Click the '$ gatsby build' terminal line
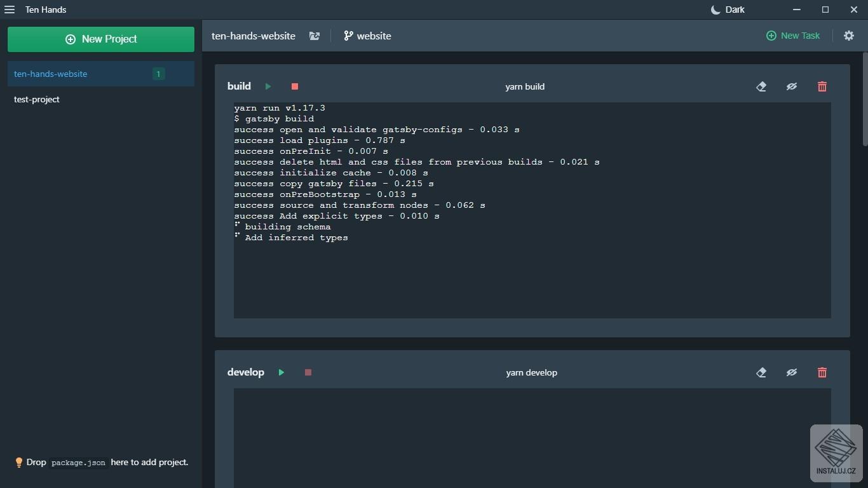Image resolution: width=868 pixels, height=488 pixels. point(274,119)
